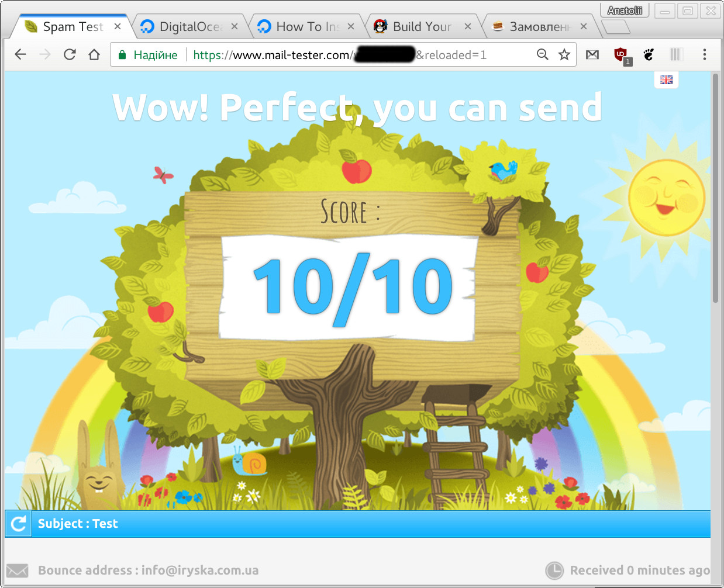Recheck the test using the circular refresh icon
724x588 pixels.
pos(18,523)
